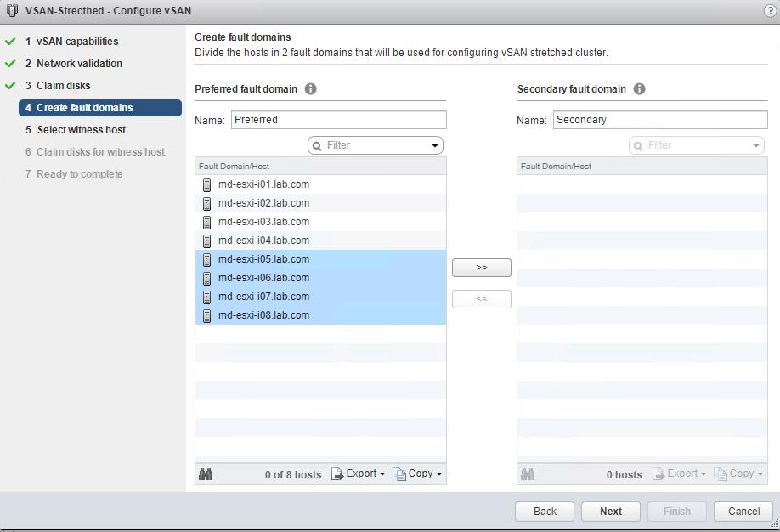Click the vSAN cluster icon in title bar

click(x=12, y=10)
